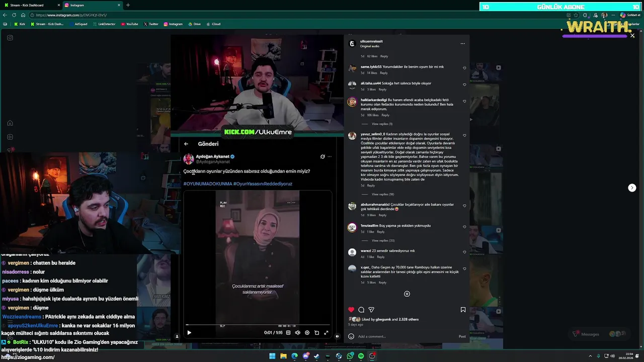
Task: Reload the current page
Action: coord(14,15)
